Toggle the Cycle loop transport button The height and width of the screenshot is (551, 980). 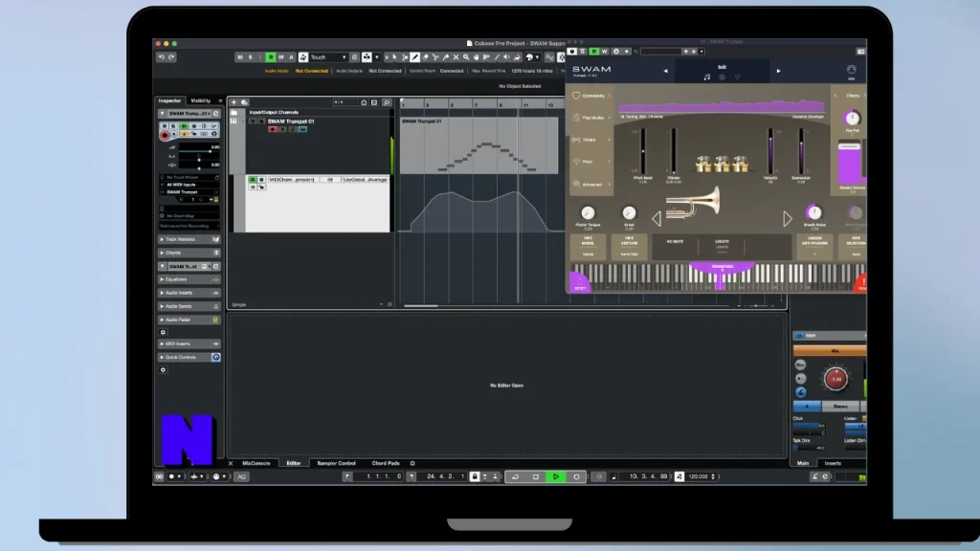(515, 476)
